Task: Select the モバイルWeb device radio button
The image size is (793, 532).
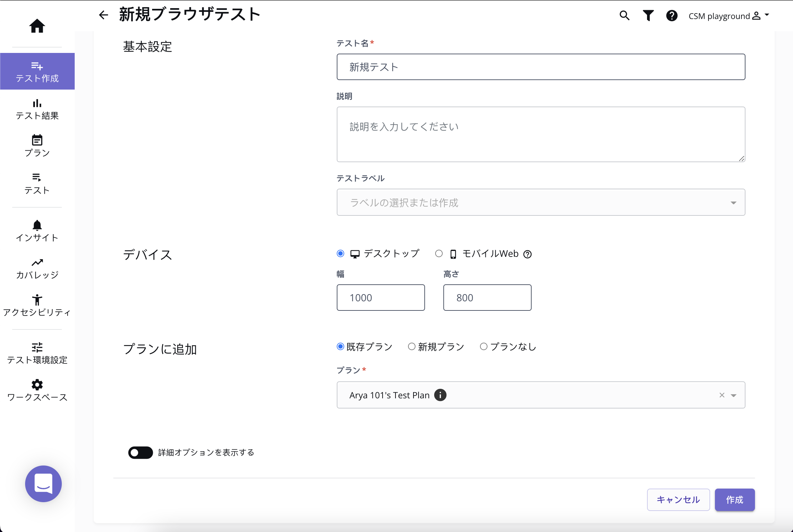Action: coord(439,253)
